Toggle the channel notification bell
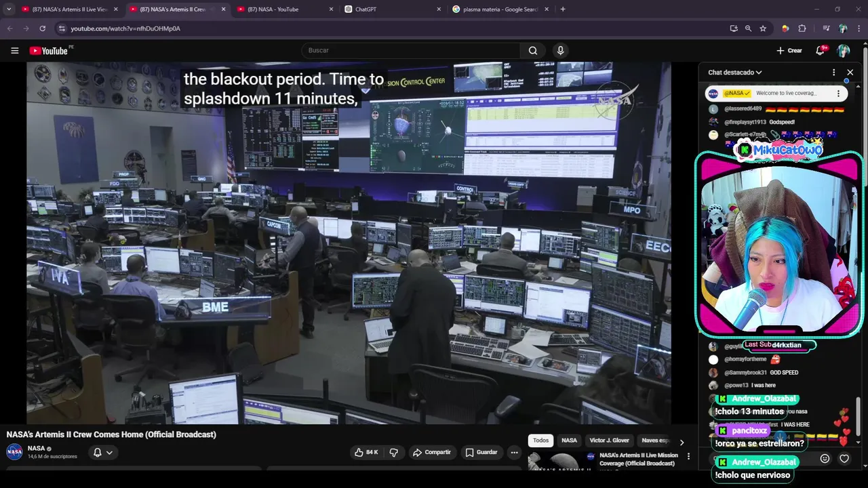Image resolution: width=868 pixels, height=488 pixels. point(97,452)
